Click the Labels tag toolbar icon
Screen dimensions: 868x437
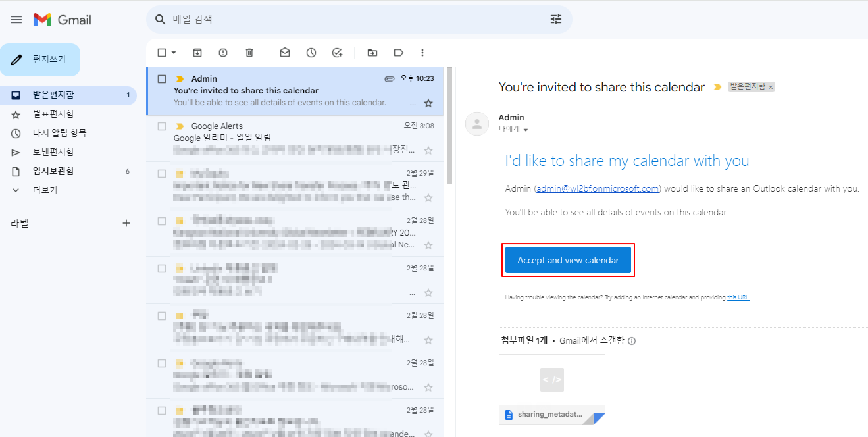(398, 53)
